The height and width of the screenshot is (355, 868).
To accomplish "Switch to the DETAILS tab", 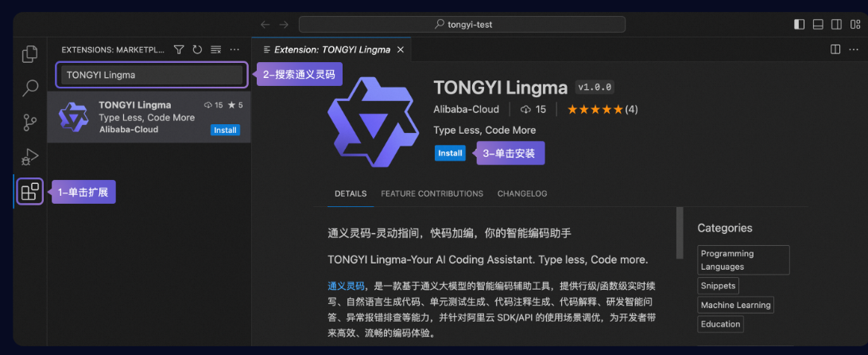I will [x=351, y=193].
